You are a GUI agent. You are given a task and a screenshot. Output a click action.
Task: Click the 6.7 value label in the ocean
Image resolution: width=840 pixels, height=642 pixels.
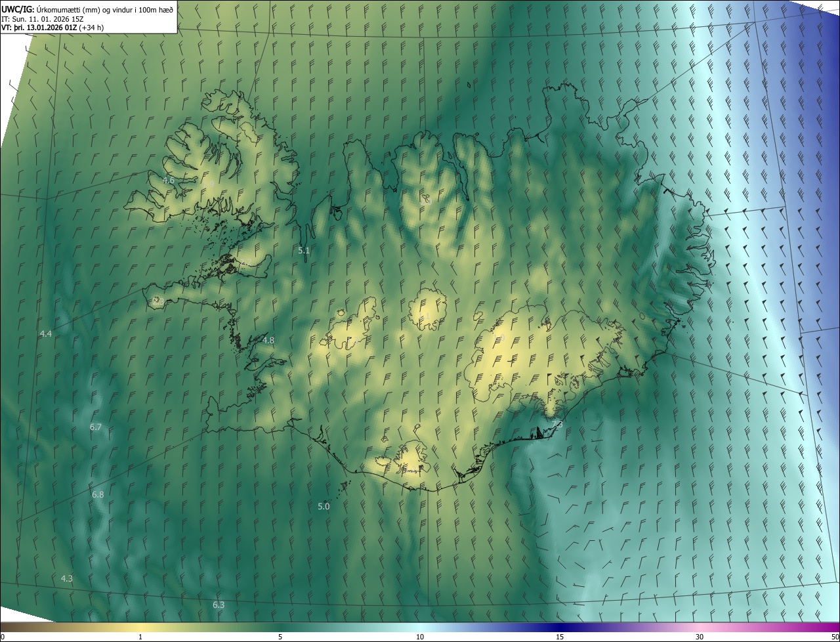coord(96,427)
